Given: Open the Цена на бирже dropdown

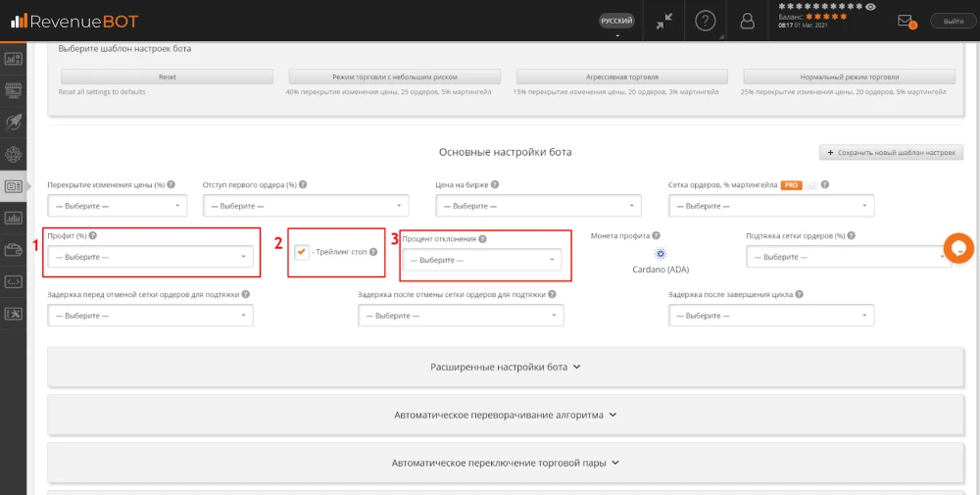Looking at the screenshot, I should click(538, 206).
